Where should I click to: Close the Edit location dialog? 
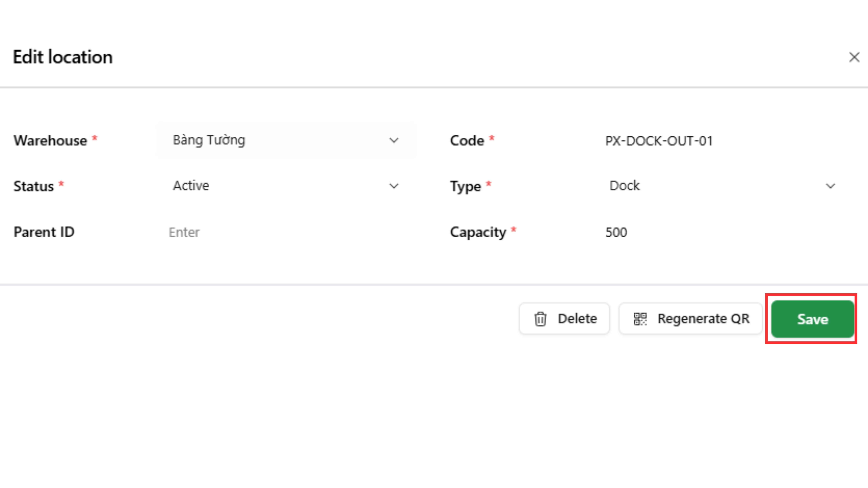click(x=854, y=57)
